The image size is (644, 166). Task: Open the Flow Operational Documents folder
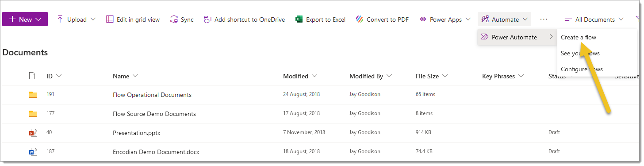pos(152,95)
